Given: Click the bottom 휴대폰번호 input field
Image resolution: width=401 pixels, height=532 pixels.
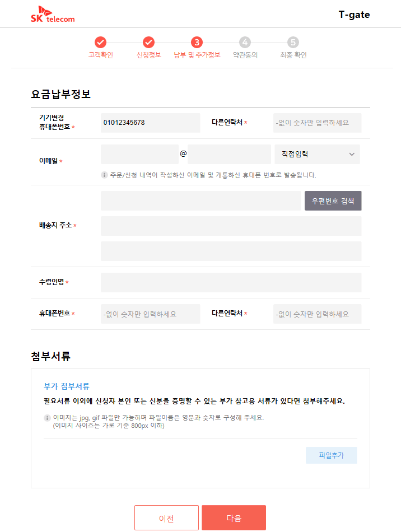Looking at the screenshot, I should [150, 314].
